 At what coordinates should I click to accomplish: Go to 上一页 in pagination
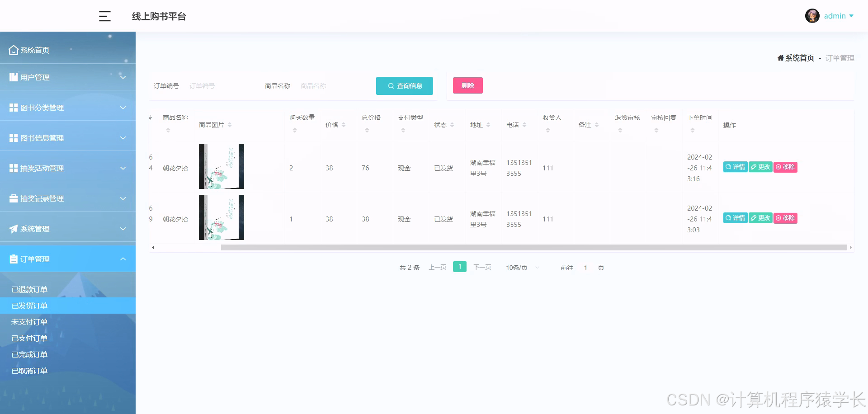[x=438, y=267]
